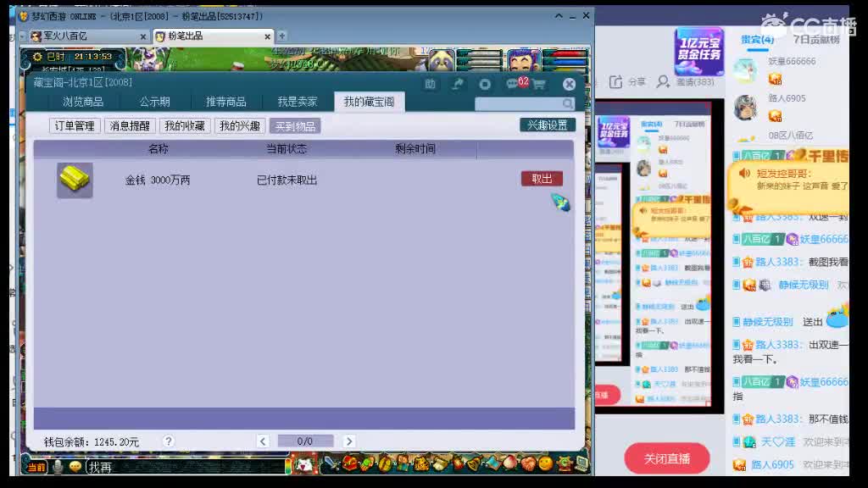The image size is (868, 488).
Task: Open 我的兴趣 sub-tab
Action: click(x=240, y=126)
